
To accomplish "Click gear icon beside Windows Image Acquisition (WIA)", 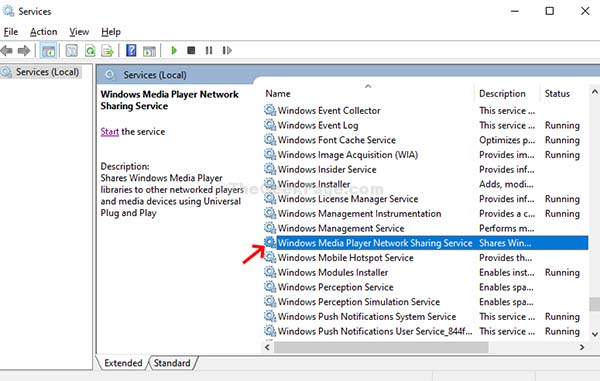I will click(270, 154).
